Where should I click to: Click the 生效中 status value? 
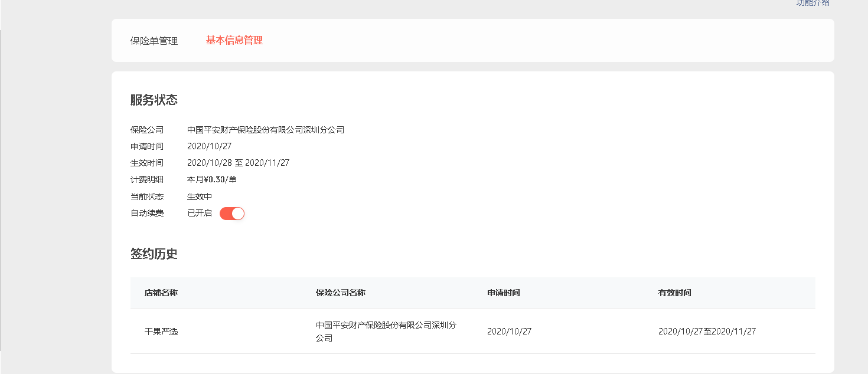point(200,196)
